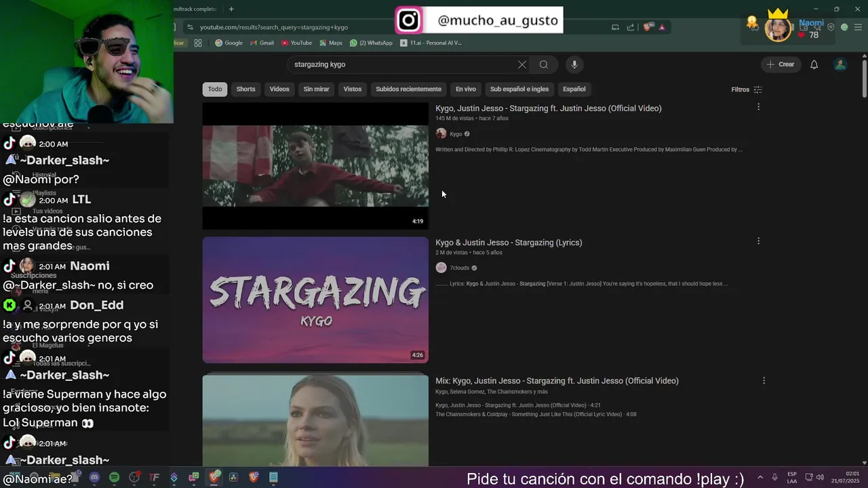Click the Crear button

click(x=780, y=64)
